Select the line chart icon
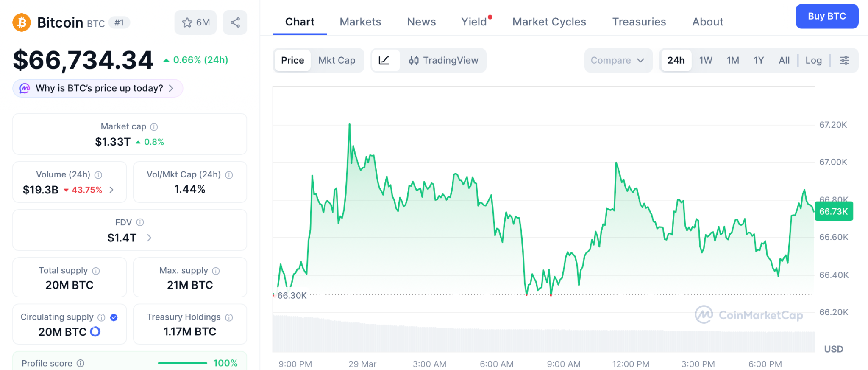Screen dimensions: 868x370 point(384,60)
